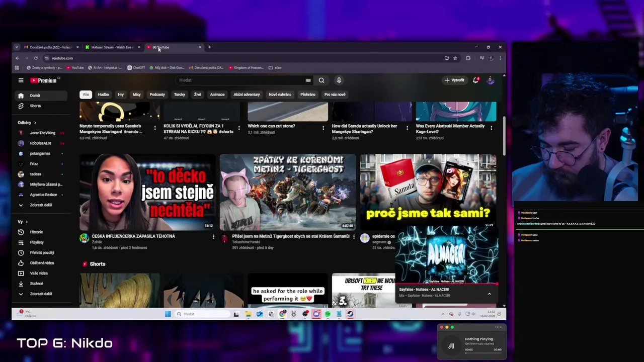Viewport: 644px width, 362px height.
Task: Open the YouTube account avatar menu
Action: pyautogui.click(x=491, y=80)
